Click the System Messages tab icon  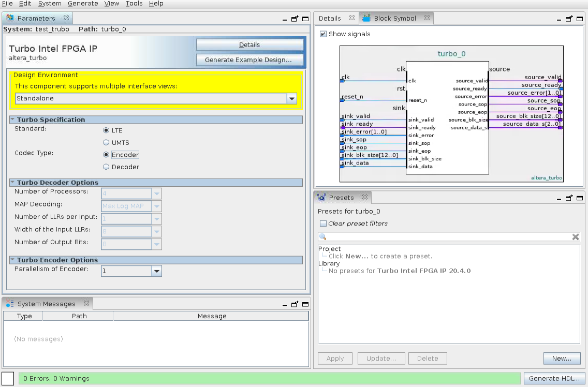pos(10,303)
